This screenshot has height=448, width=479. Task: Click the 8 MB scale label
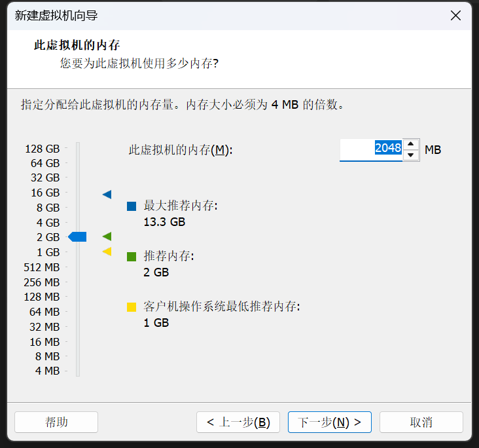coord(47,356)
